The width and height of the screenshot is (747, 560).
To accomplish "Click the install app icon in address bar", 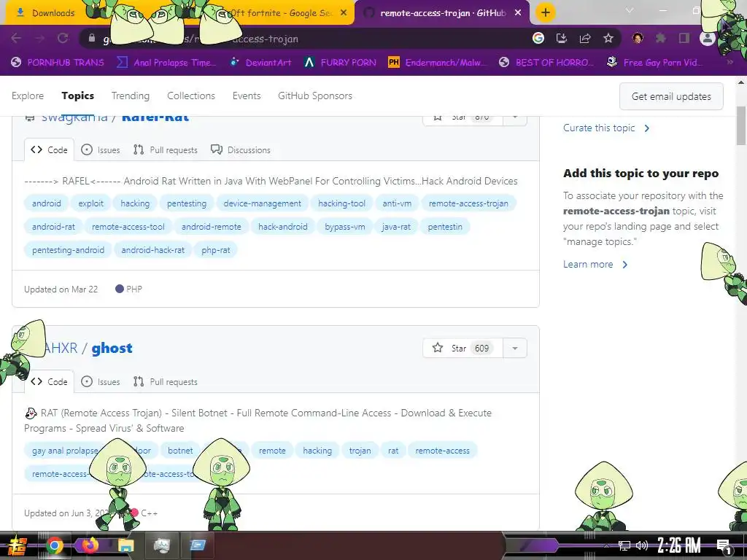I will point(561,38).
